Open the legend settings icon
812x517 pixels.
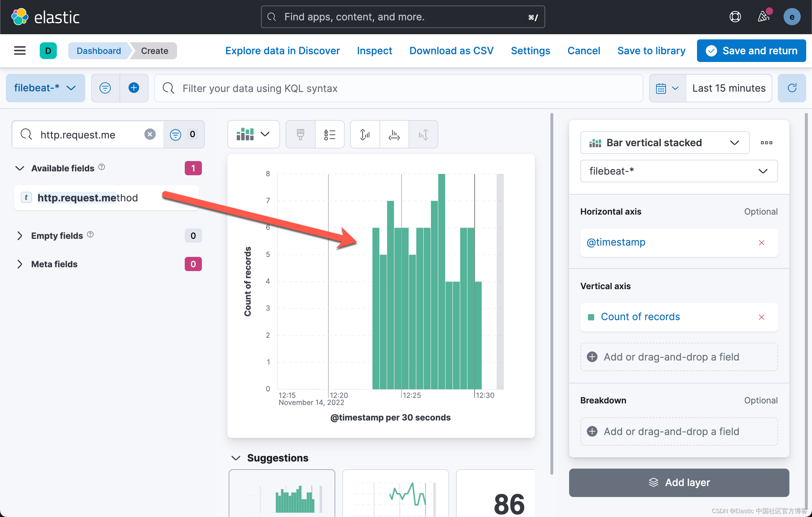[329, 135]
